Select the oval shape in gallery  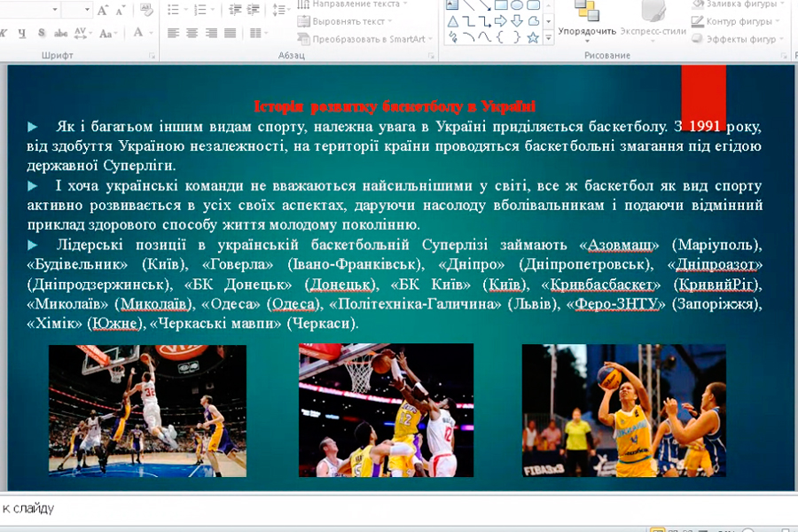pyautogui.click(x=518, y=4)
